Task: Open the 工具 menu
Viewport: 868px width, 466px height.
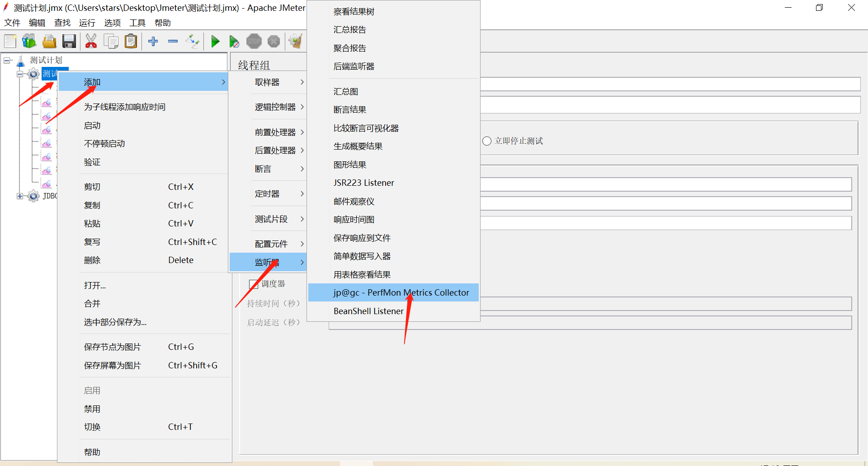Action: tap(137, 23)
